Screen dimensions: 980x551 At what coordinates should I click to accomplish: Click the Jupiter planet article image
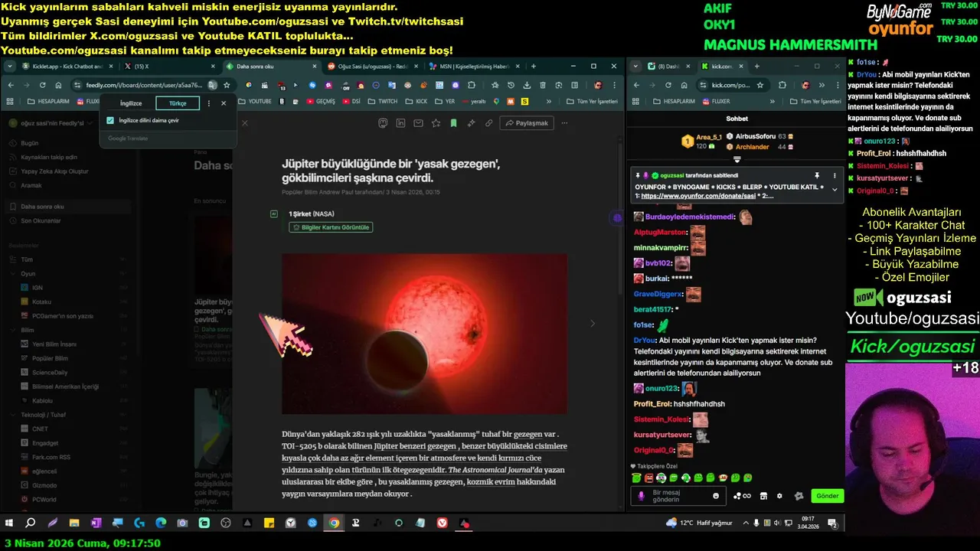click(x=424, y=334)
